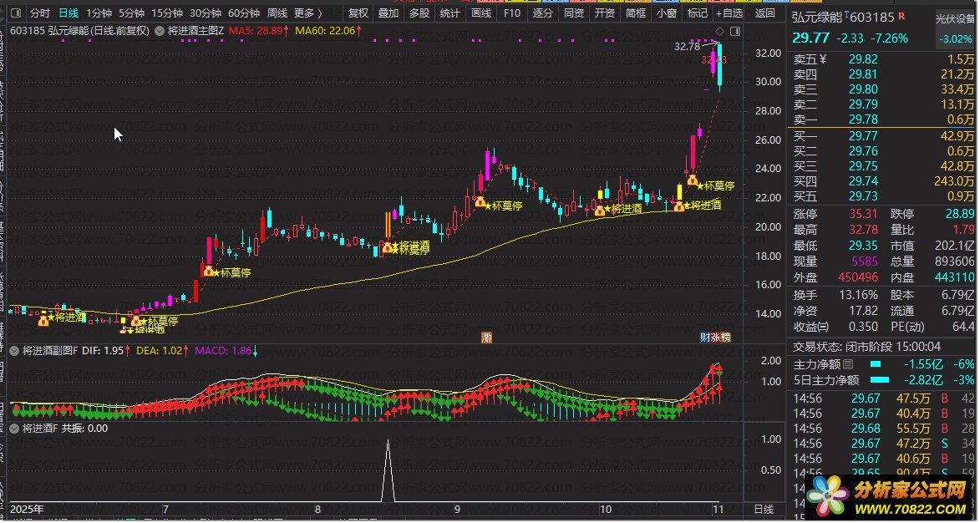Click the F10 toolbar button
Screen dimensions: 980x523
tap(512, 13)
